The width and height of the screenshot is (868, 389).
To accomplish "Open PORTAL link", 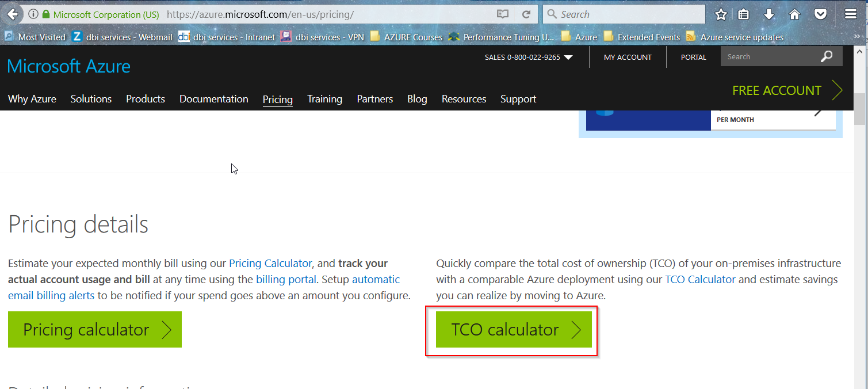I will pos(693,57).
